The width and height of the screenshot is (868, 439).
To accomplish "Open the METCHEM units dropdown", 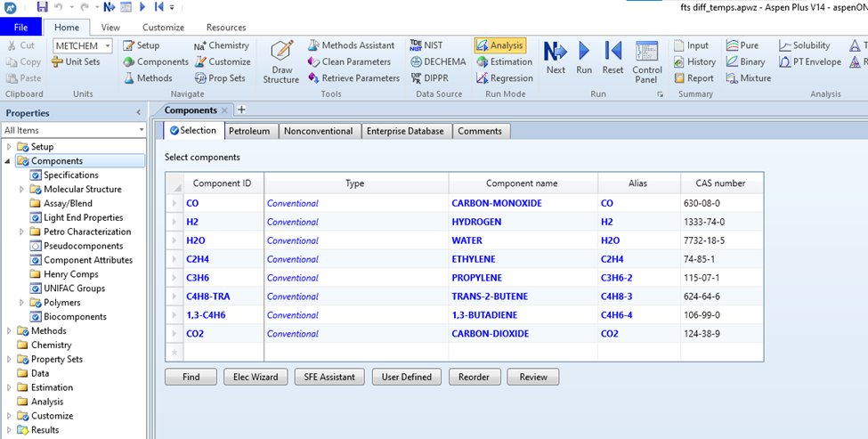I will point(108,45).
